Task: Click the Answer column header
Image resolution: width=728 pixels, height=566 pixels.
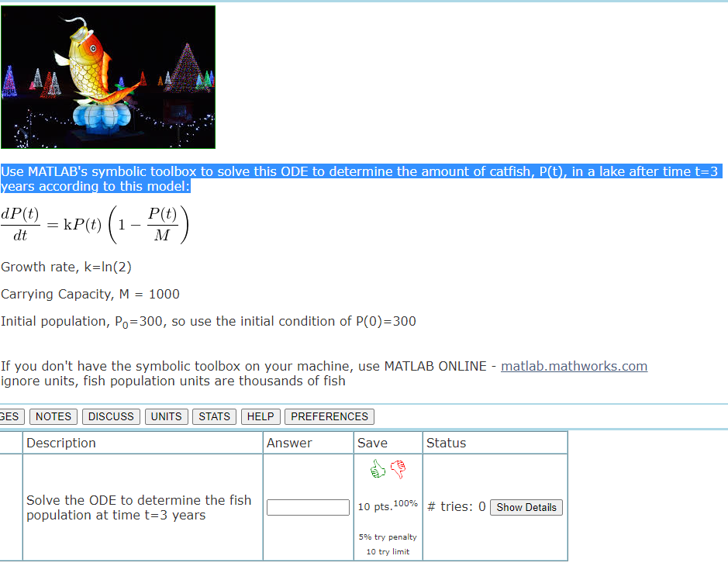Action: point(289,442)
